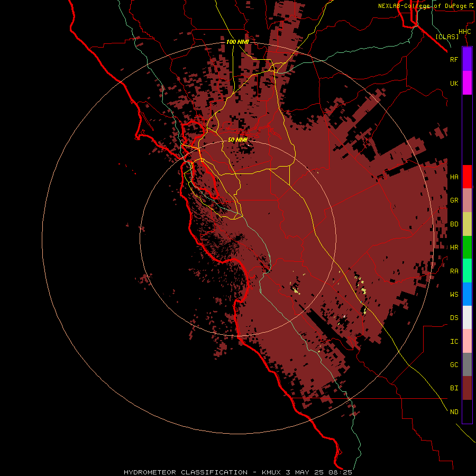Click the DS legend label
The height and width of the screenshot is (476, 476).
click(x=454, y=318)
